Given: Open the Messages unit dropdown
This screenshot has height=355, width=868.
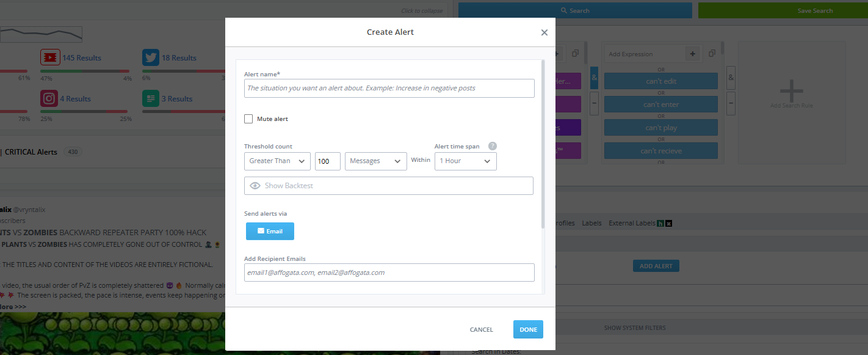Looking at the screenshot, I should pos(375,161).
